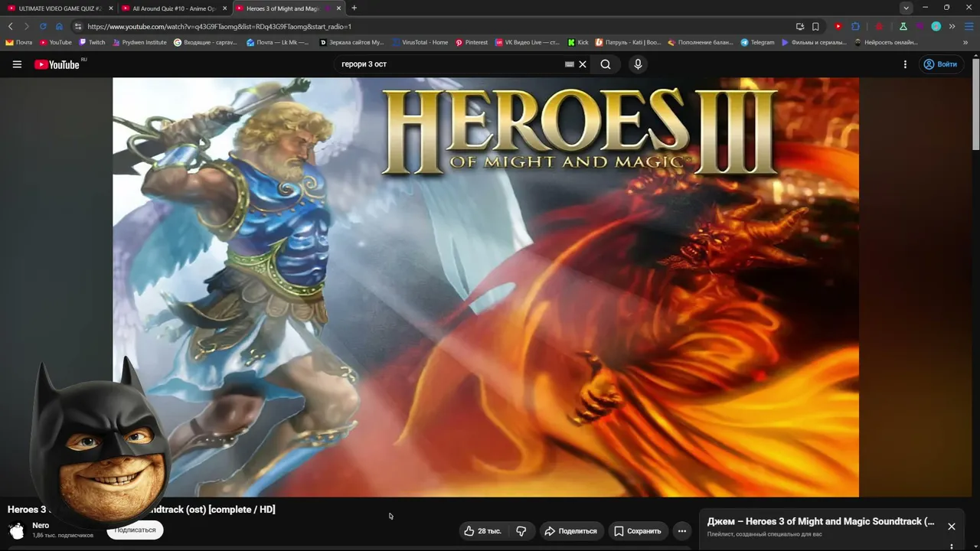Subscribe with the Подписаться button
The image size is (980, 551).
[x=135, y=530]
